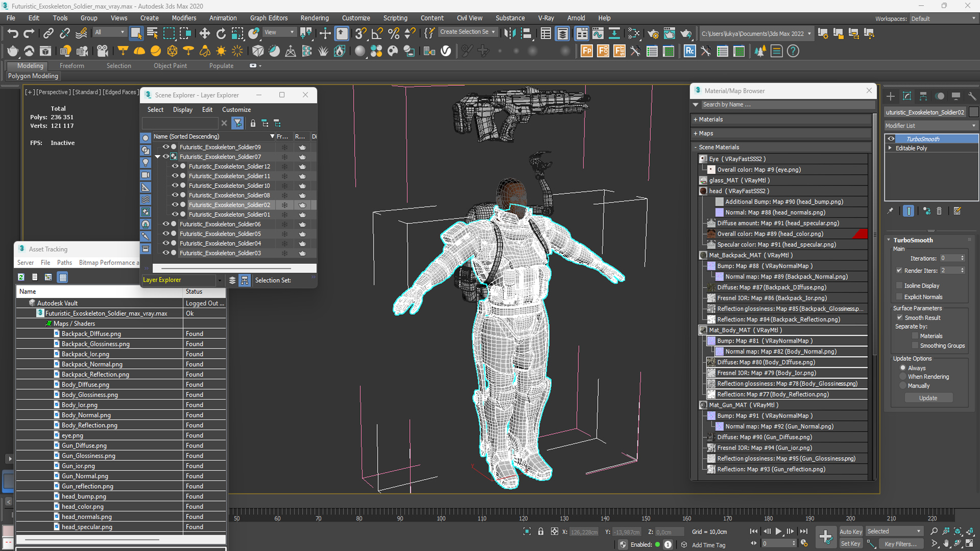The height and width of the screenshot is (551, 980).
Task: Expand Editable Poly in modifier stack
Action: [x=890, y=148]
